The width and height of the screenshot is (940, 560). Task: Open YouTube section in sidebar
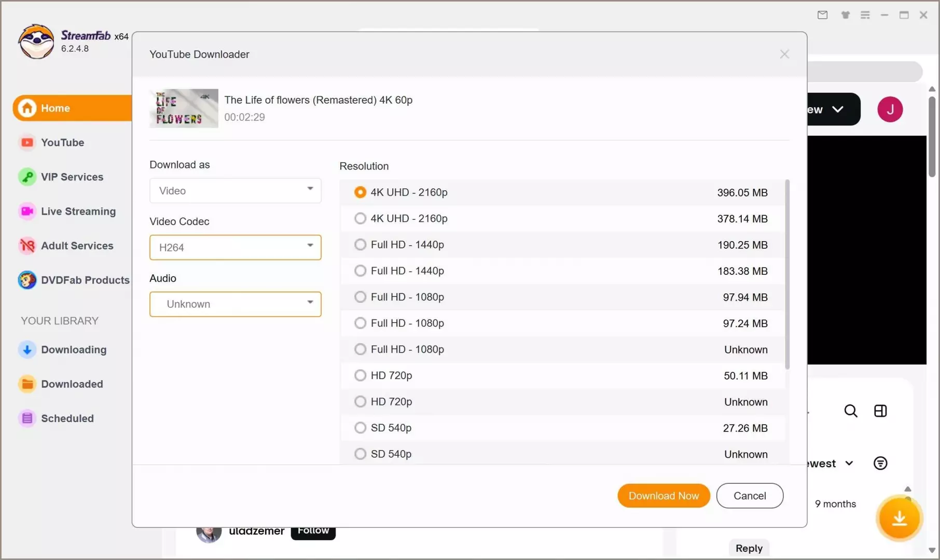tap(62, 143)
